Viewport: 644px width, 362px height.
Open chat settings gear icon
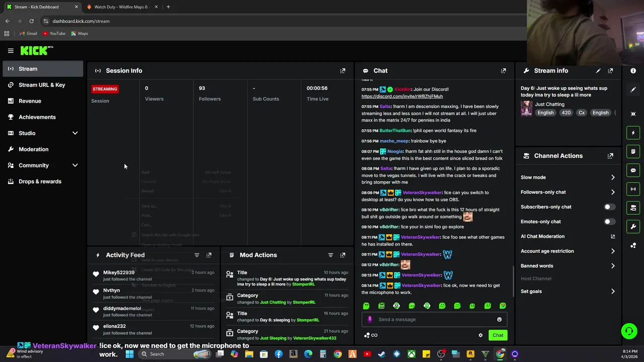click(480, 335)
